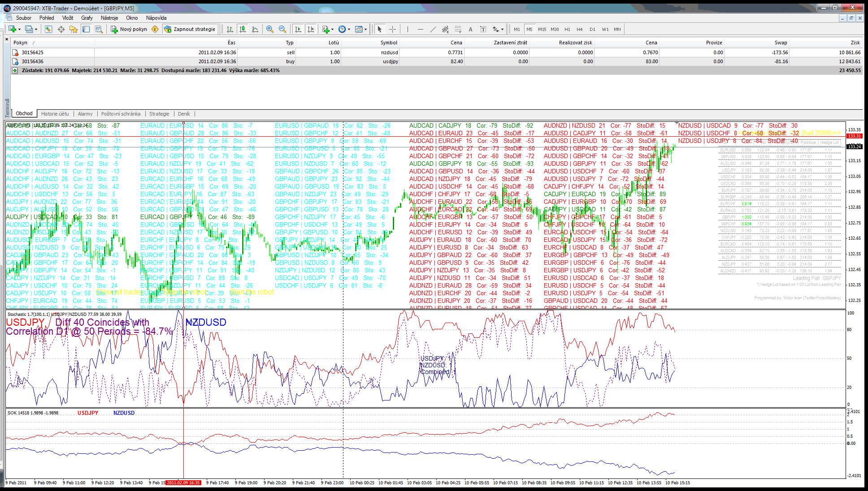This screenshot has width=868, height=491.
Task: Switch timeframe to H1
Action: (x=567, y=29)
